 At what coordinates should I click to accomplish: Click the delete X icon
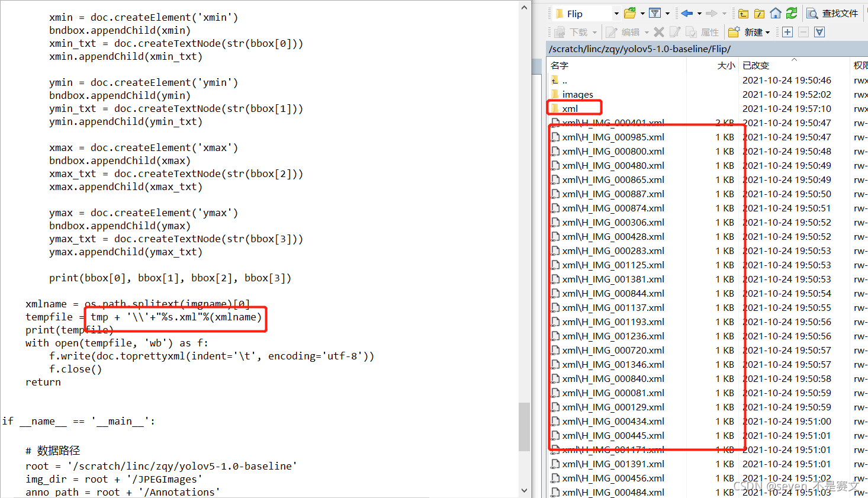(x=659, y=32)
